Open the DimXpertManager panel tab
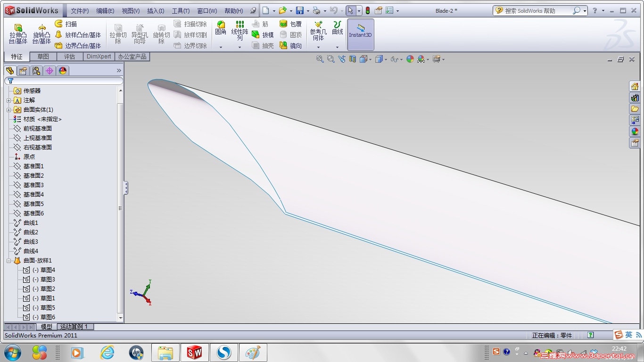 pyautogui.click(x=49, y=71)
